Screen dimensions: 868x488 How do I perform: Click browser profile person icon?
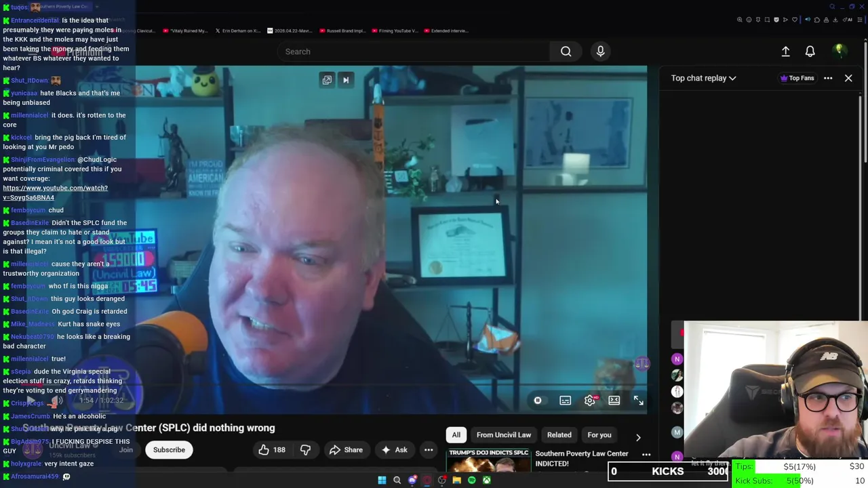tap(827, 20)
